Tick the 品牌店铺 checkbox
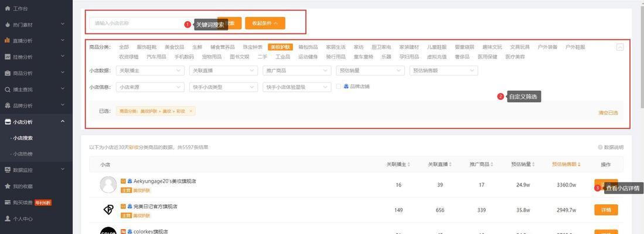The width and height of the screenshot is (644, 234). click(339, 87)
